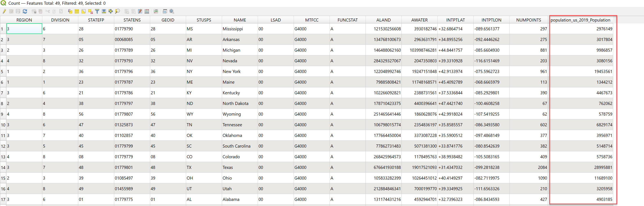
Task: Click the population_us_2019_Population column header
Action: click(580, 20)
